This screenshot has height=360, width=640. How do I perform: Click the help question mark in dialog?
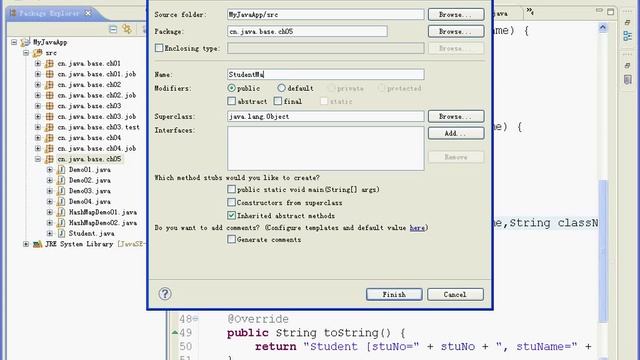tap(165, 294)
